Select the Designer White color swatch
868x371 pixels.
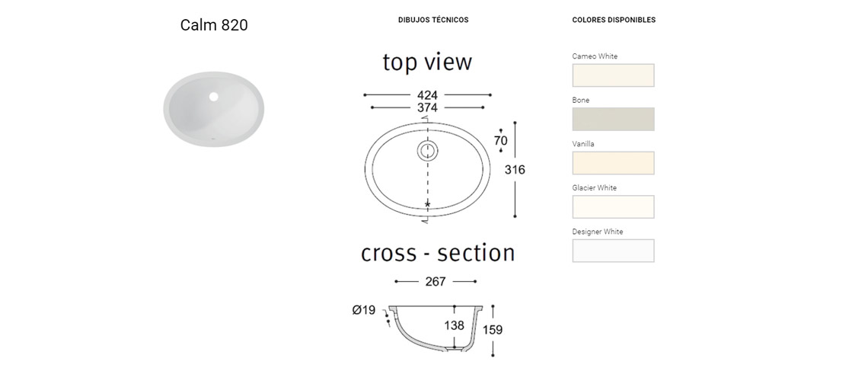point(614,251)
